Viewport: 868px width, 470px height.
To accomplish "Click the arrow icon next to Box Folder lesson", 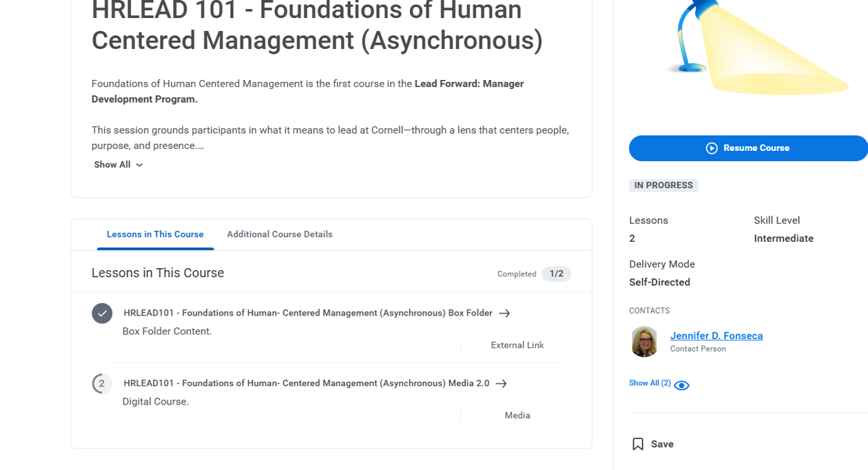I will point(504,314).
